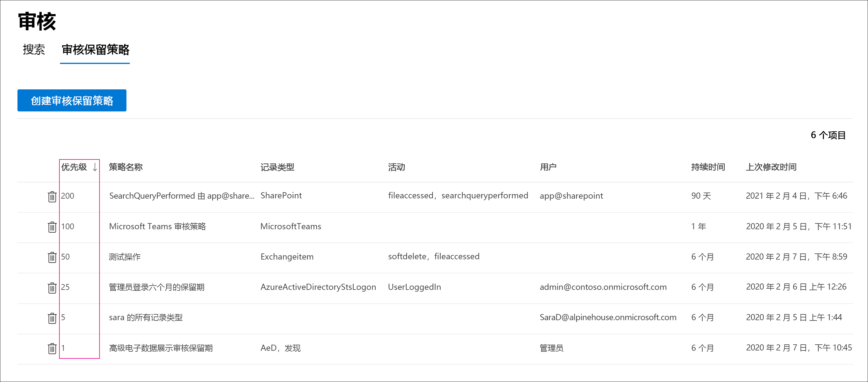The image size is (868, 382).
Task: Delete the Microsoft Teams 审核策略 policy
Action: click(52, 227)
